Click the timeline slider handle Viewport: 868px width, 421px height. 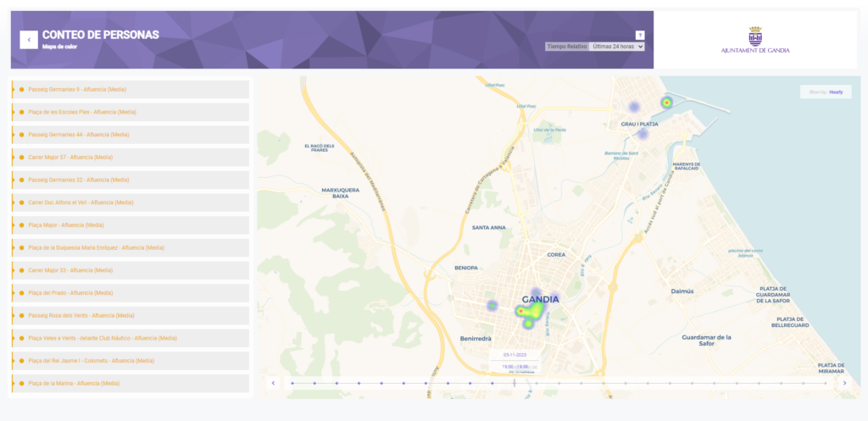[514, 383]
